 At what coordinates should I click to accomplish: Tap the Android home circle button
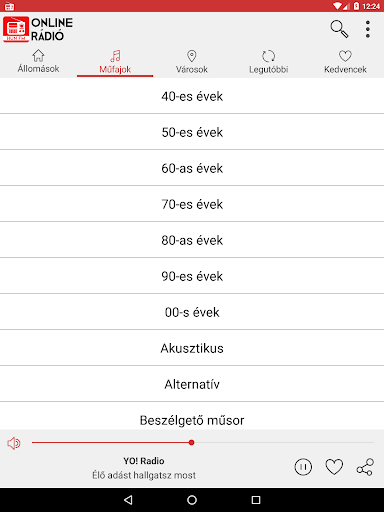click(x=192, y=500)
